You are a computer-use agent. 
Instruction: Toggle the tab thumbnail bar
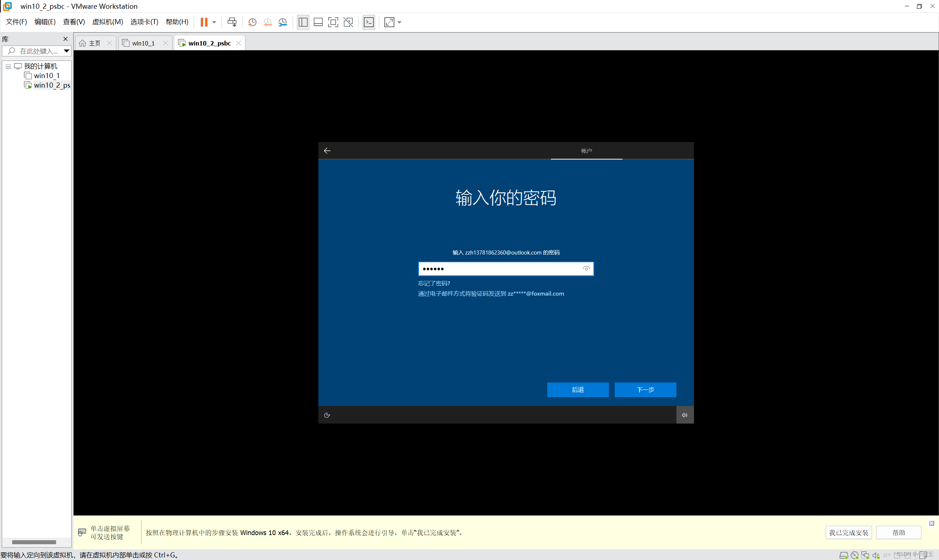pos(318,22)
